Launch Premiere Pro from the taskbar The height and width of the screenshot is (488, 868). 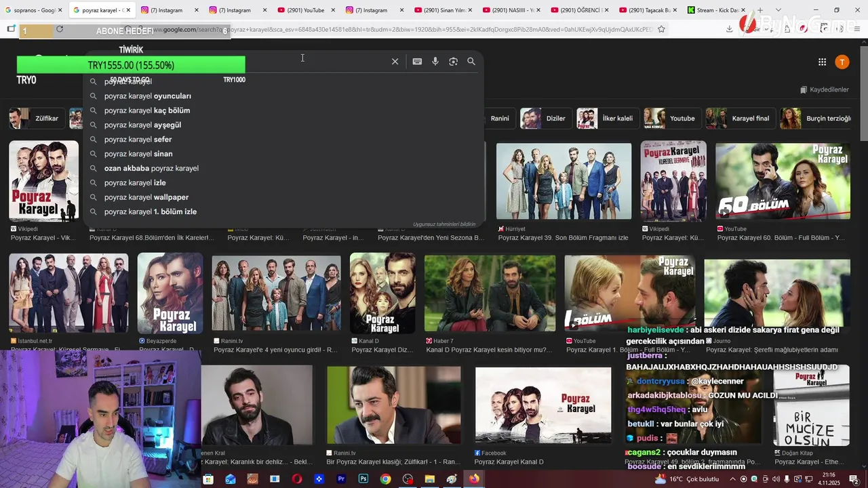point(341,479)
